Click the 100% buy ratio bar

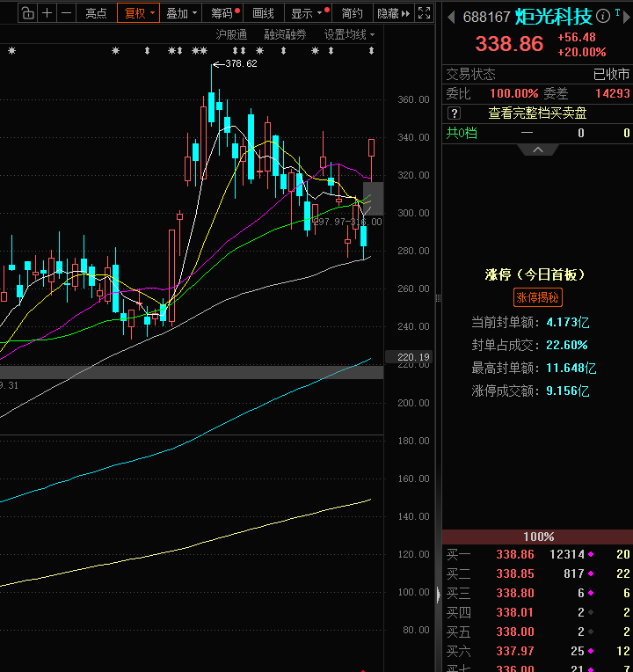point(537,537)
